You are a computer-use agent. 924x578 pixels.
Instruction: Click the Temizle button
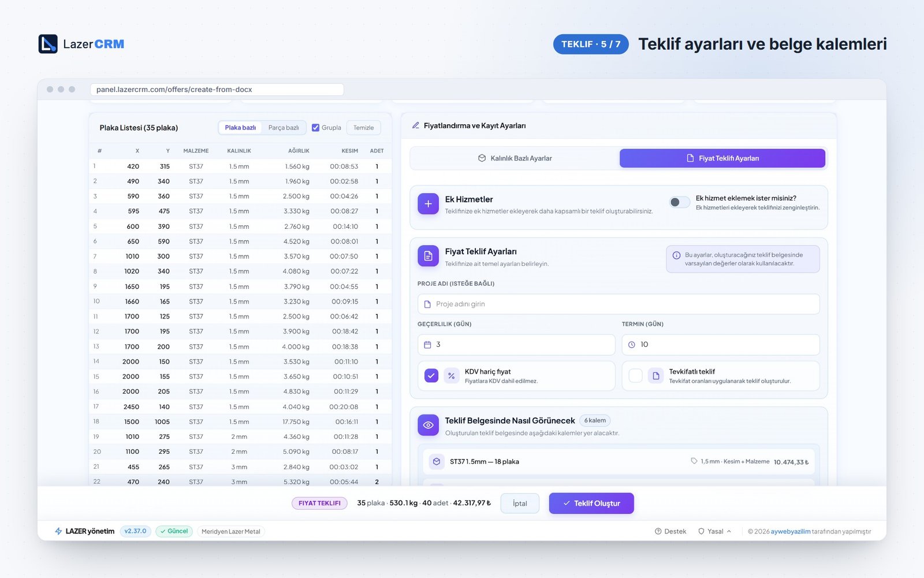[x=363, y=128]
